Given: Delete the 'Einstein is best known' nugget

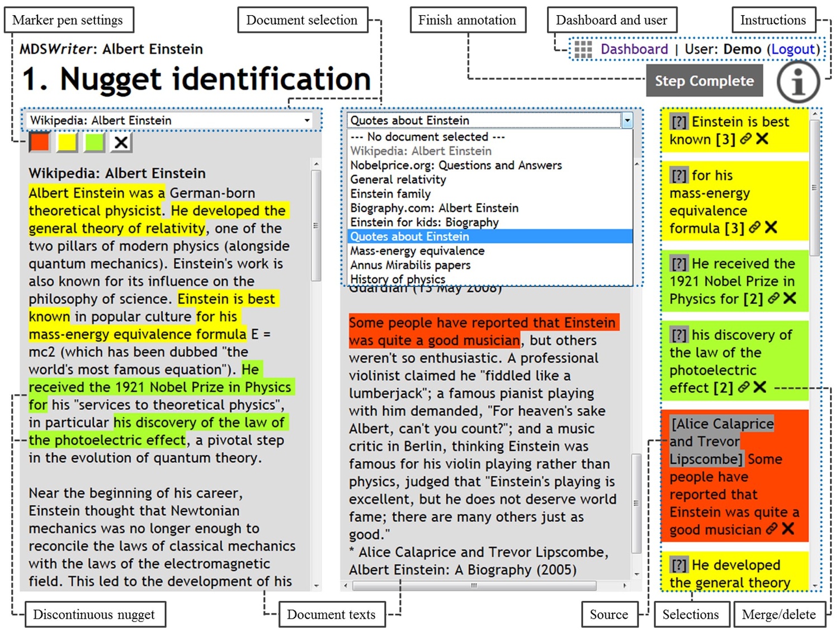Looking at the screenshot, I should [x=762, y=139].
